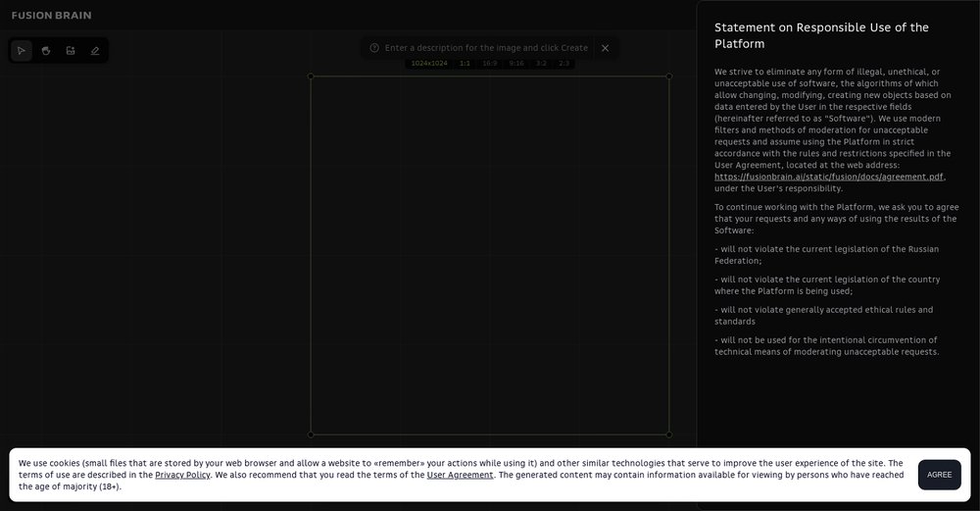Select the cursor pointer tool
The height and width of the screenshot is (511, 980).
point(22,50)
